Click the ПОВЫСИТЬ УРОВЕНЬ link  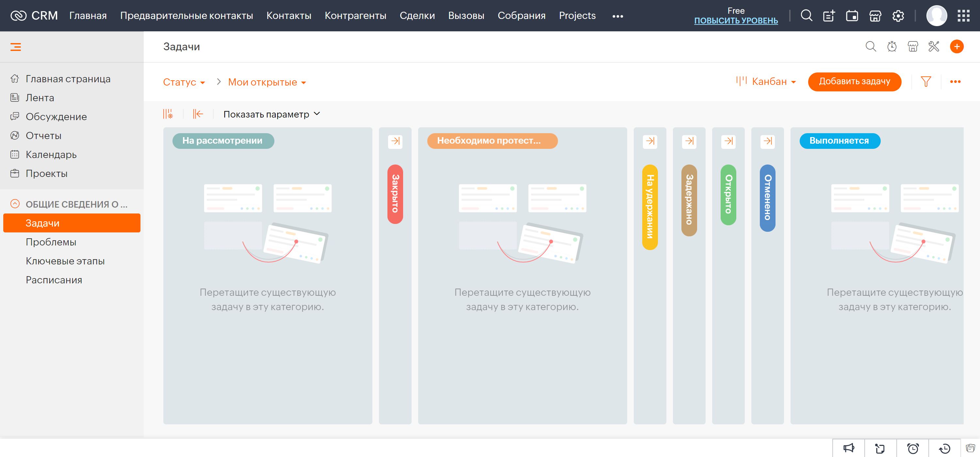pyautogui.click(x=735, y=21)
